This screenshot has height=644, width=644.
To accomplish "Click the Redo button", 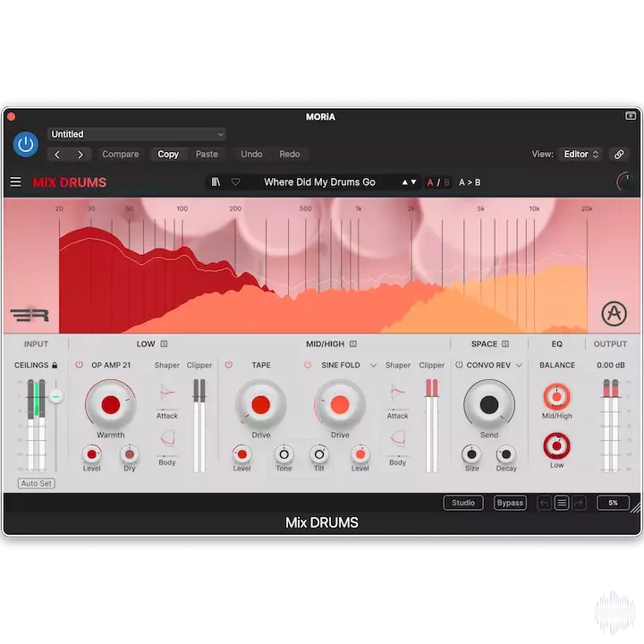I will point(290,155).
